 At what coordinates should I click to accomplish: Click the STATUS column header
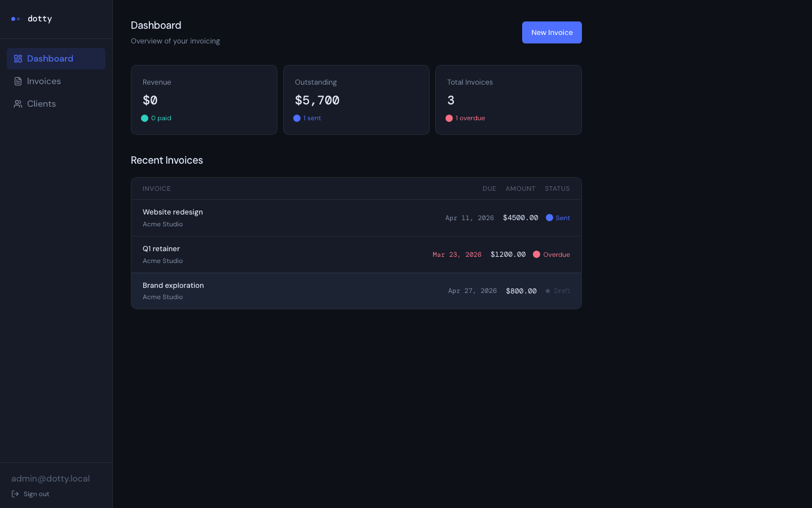(557, 189)
